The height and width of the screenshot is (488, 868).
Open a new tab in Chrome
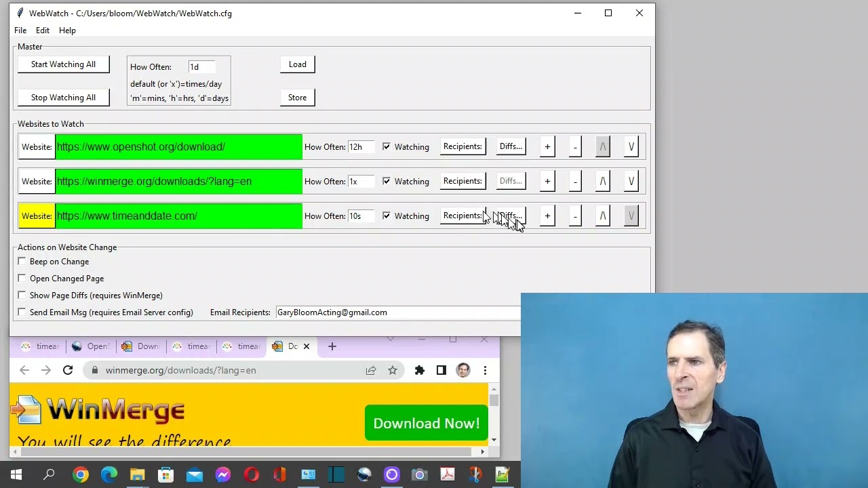click(332, 346)
